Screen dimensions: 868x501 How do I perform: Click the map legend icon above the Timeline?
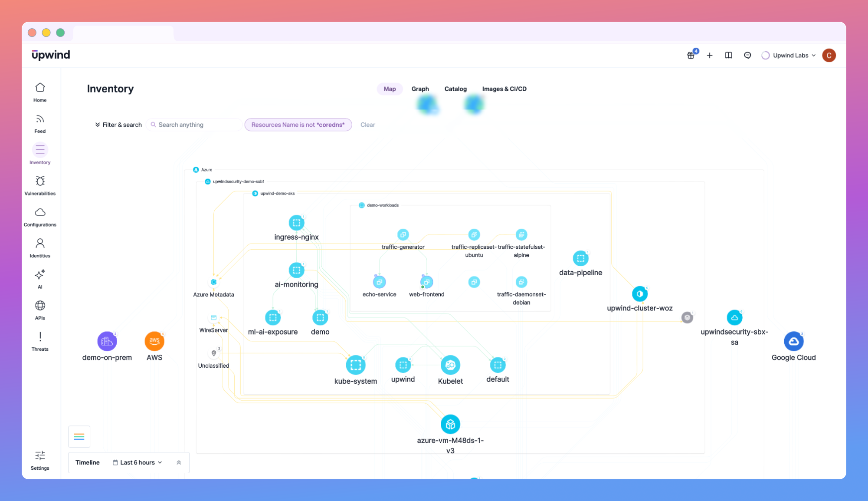coord(79,436)
